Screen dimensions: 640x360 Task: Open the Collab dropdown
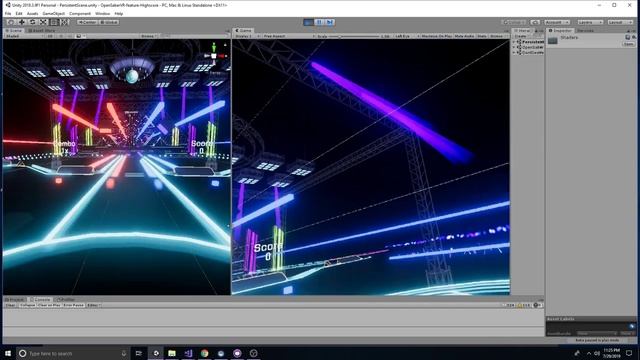[514, 22]
